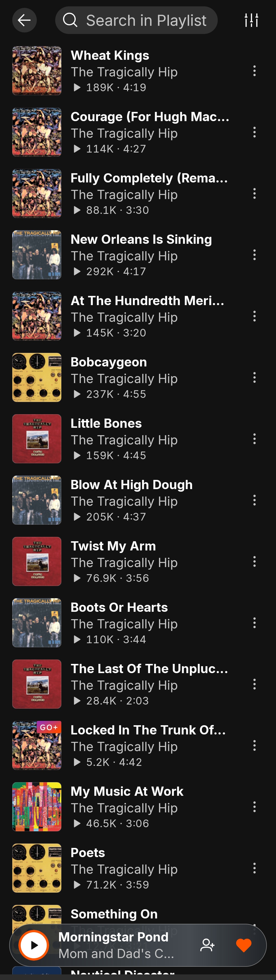This screenshot has width=276, height=980.
Task: Focus the Search in Playlist field
Action: click(x=136, y=20)
